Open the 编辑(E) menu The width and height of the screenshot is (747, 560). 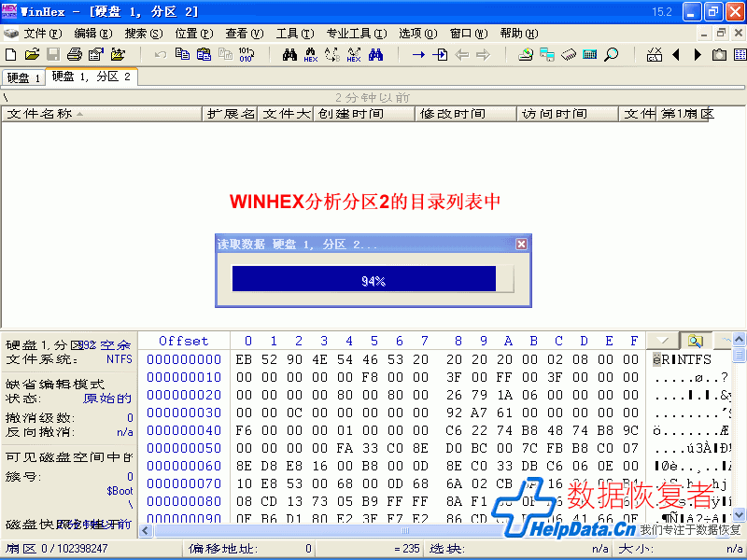[92, 34]
